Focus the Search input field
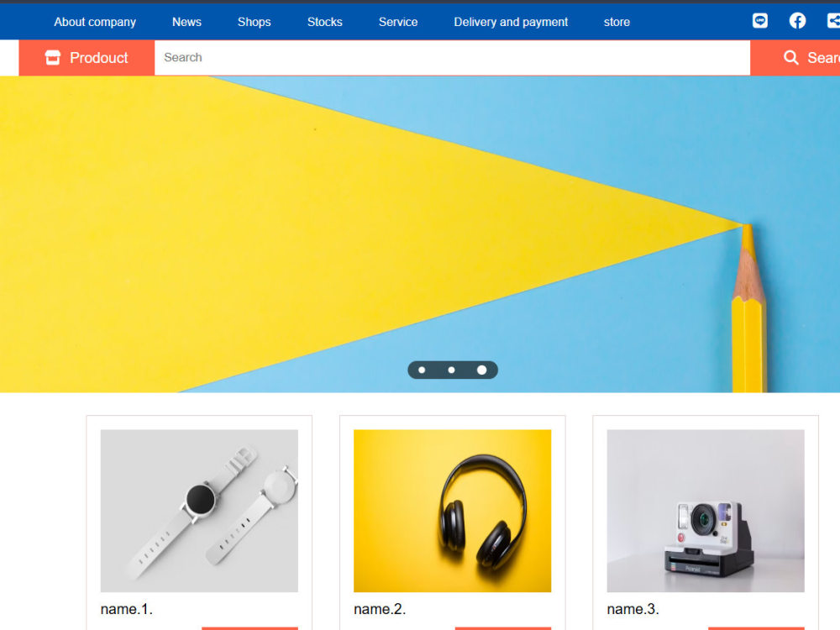The height and width of the screenshot is (630, 840). pos(452,57)
